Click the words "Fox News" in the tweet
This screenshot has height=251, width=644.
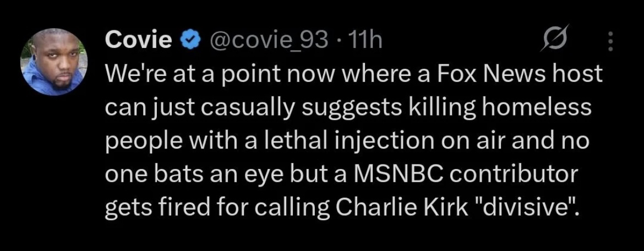point(490,75)
